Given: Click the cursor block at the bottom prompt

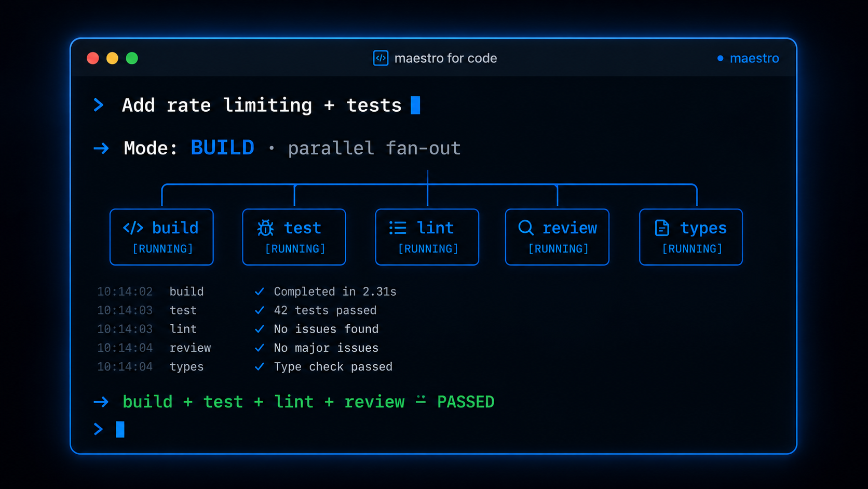Looking at the screenshot, I should tap(120, 429).
